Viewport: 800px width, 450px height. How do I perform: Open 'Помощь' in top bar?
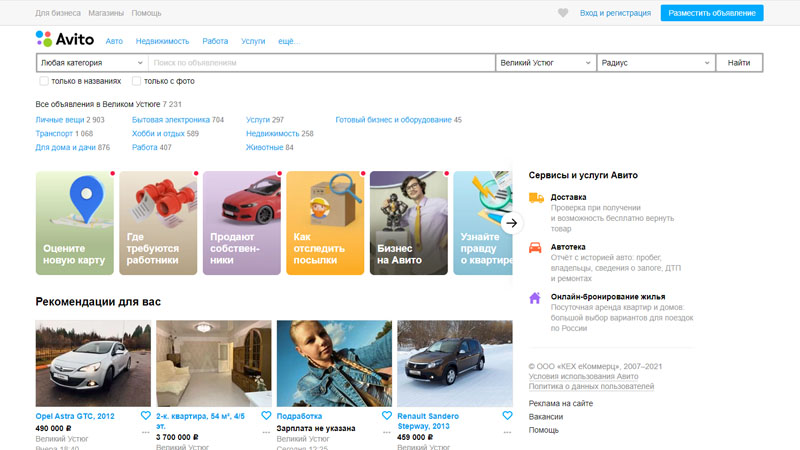146,13
